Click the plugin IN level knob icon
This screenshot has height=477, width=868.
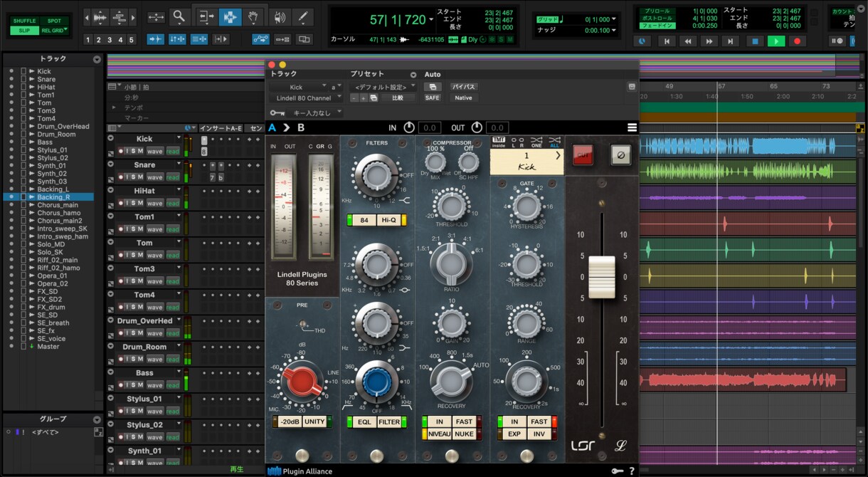[408, 127]
